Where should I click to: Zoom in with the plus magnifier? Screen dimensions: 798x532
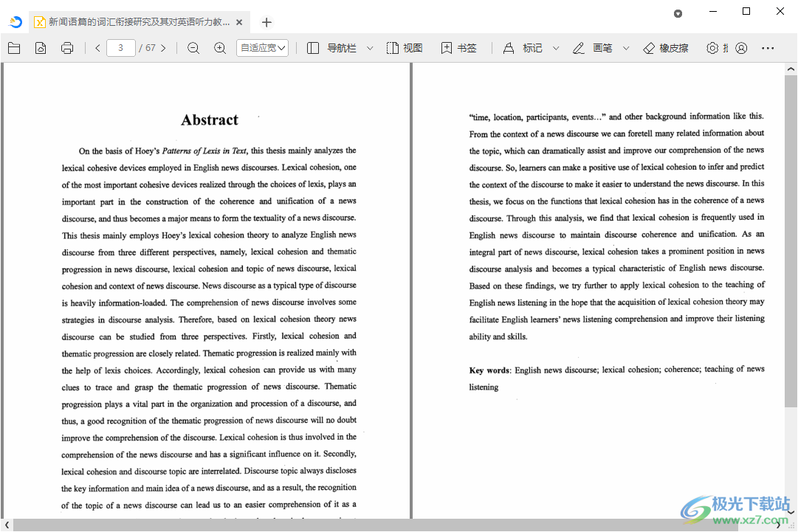pyautogui.click(x=220, y=48)
